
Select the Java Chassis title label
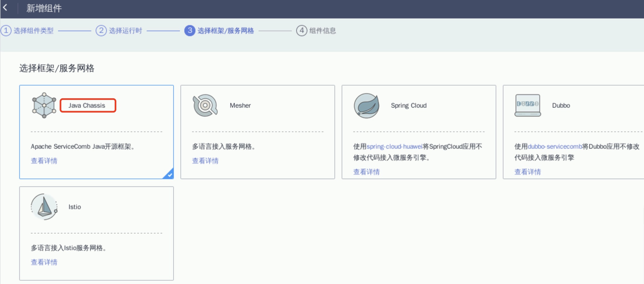point(87,106)
